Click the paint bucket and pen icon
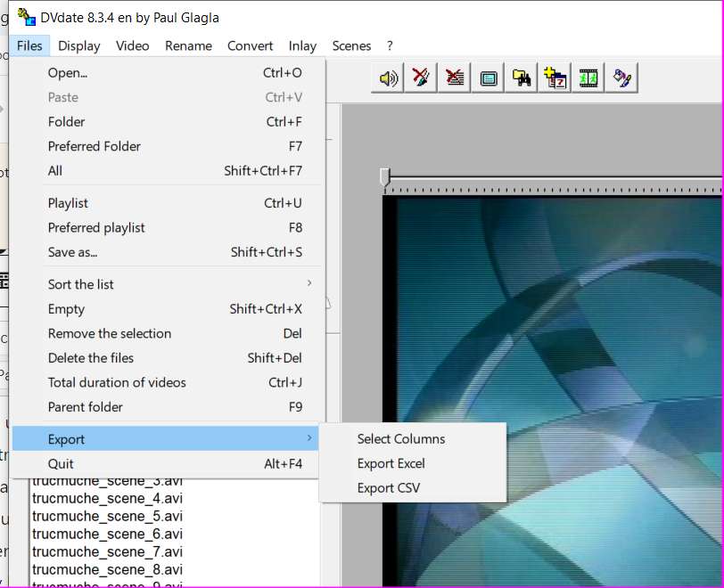 [622, 78]
